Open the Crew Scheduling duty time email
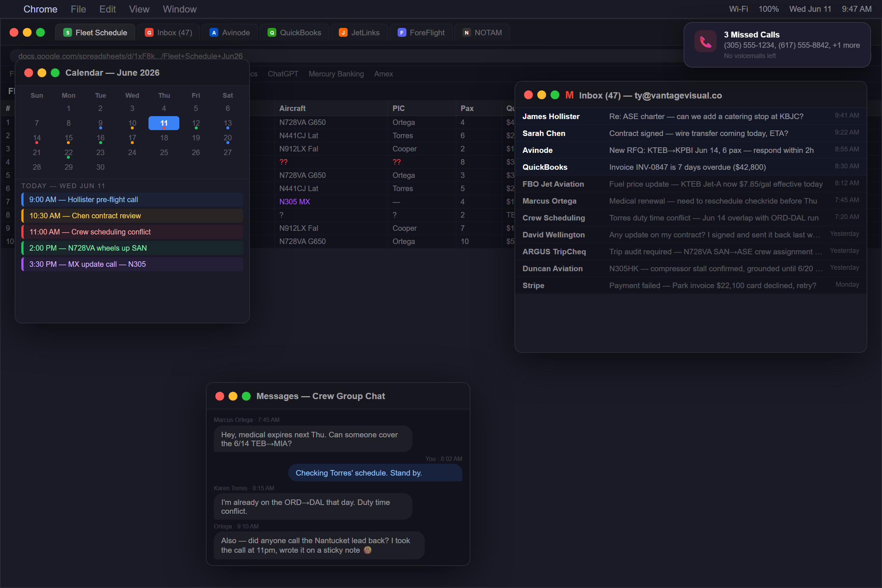The height and width of the screenshot is (588, 882). coord(691,218)
